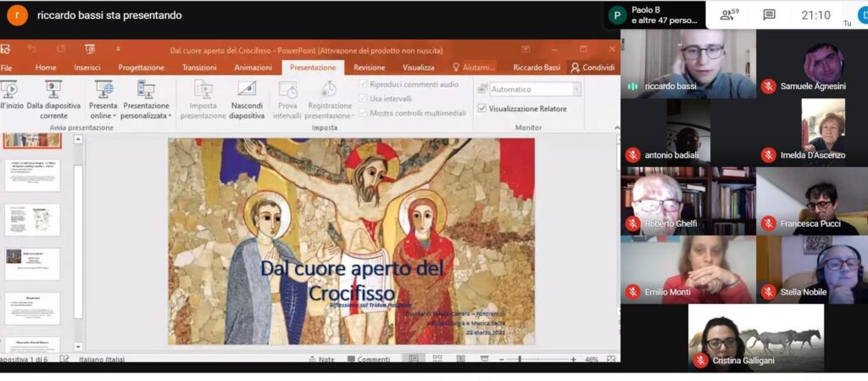Viewport: 868px width, 381px height.
Task: Click the slide panel scroll down arrow
Action: 78,347
